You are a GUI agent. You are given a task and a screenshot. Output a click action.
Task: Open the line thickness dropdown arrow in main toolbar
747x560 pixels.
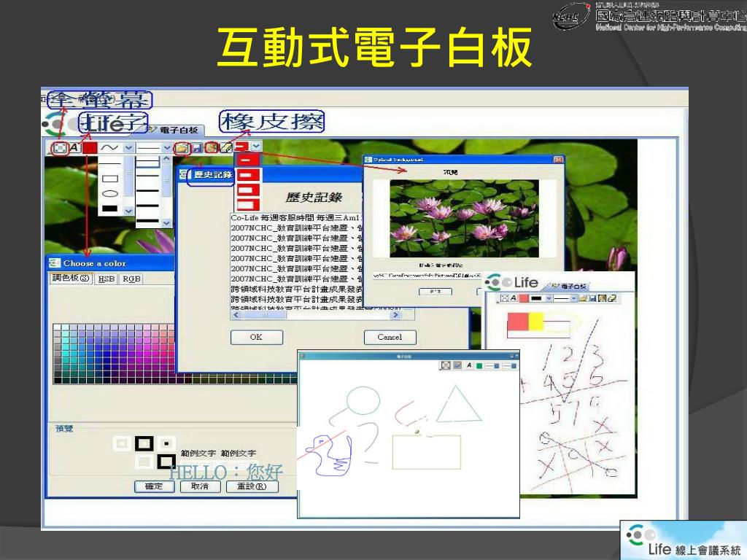click(167, 148)
